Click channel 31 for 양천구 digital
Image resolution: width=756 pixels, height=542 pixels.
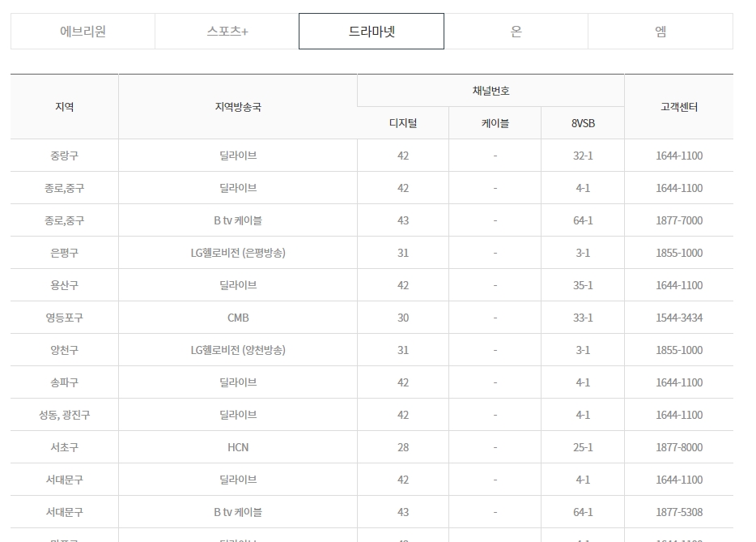point(401,349)
